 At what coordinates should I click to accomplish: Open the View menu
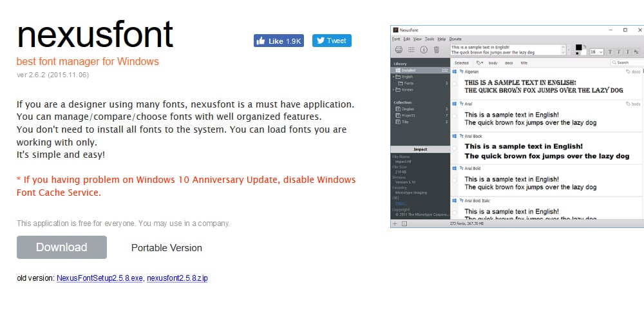[418, 39]
